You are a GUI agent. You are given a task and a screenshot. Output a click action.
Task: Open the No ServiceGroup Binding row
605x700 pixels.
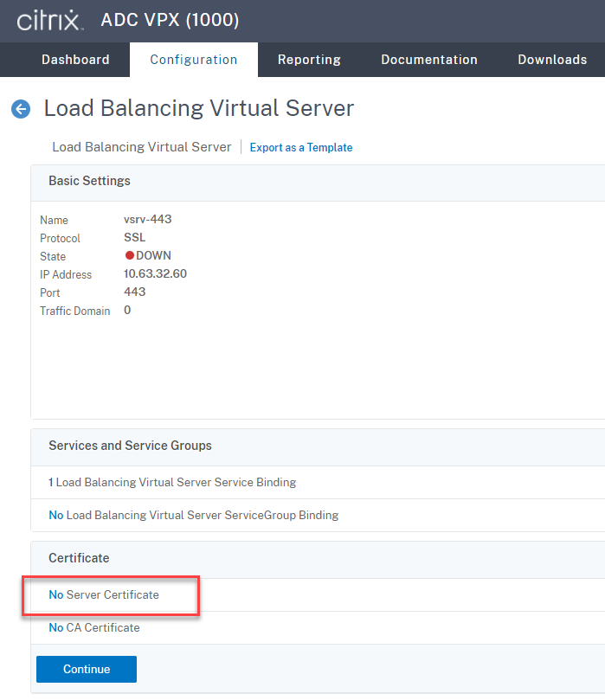[x=193, y=515]
